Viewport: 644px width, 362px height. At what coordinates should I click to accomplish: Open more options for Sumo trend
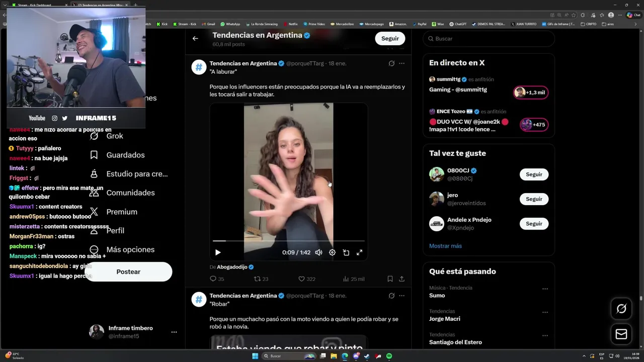[545, 289]
